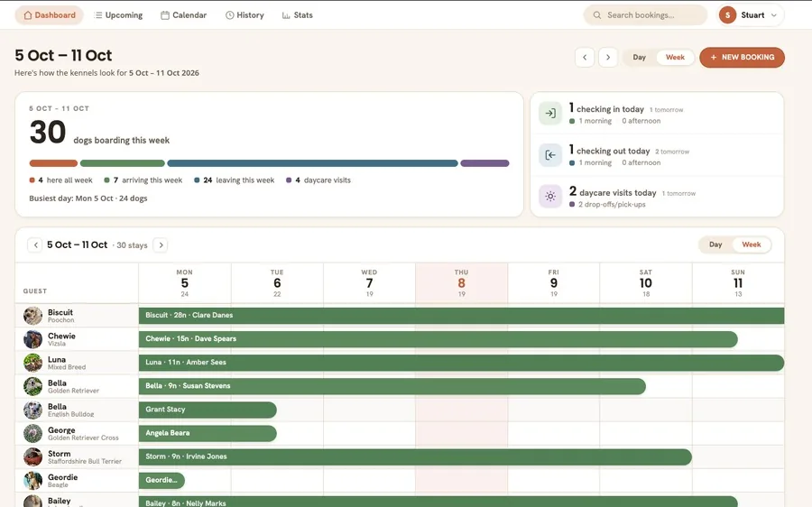Open the Stuart user menu dropdown
Viewport: 812px width, 507px height.
[751, 15]
